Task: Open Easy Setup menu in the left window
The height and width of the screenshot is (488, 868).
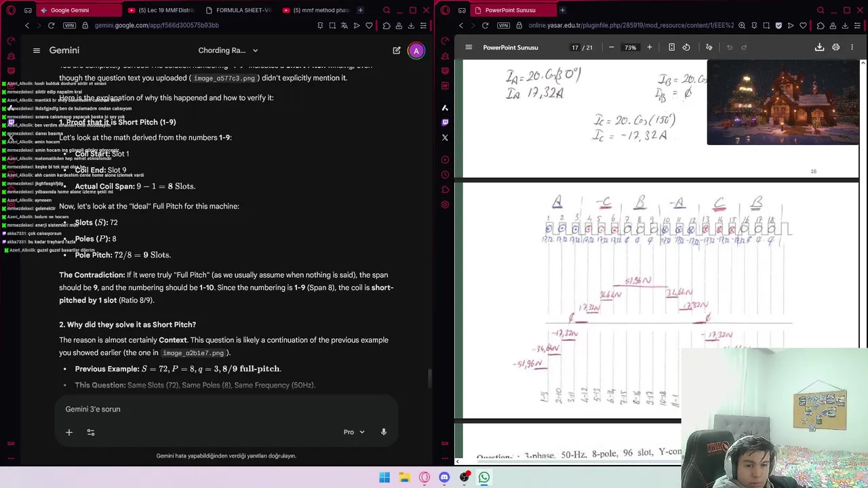Action: pyautogui.click(x=423, y=25)
